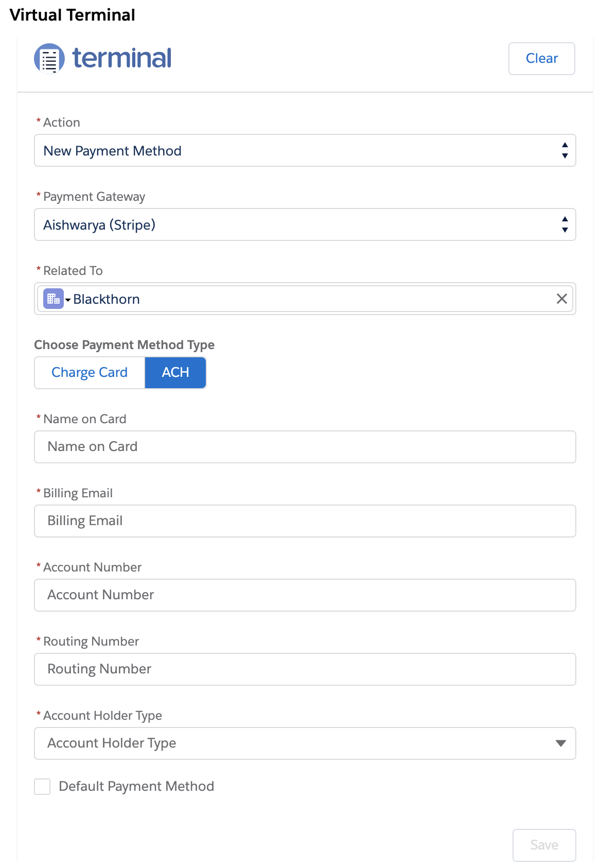Expand the Account Holder Type dropdown

pyautogui.click(x=305, y=743)
